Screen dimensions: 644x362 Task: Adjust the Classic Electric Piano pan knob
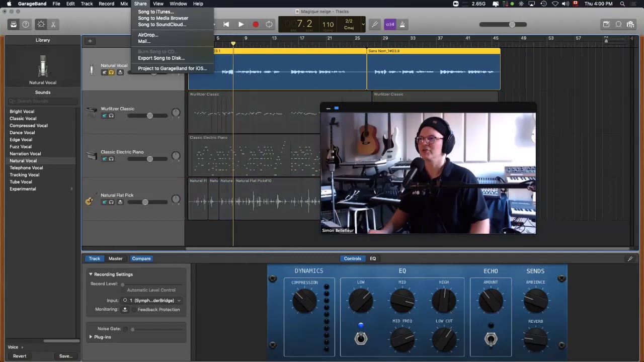pyautogui.click(x=176, y=156)
